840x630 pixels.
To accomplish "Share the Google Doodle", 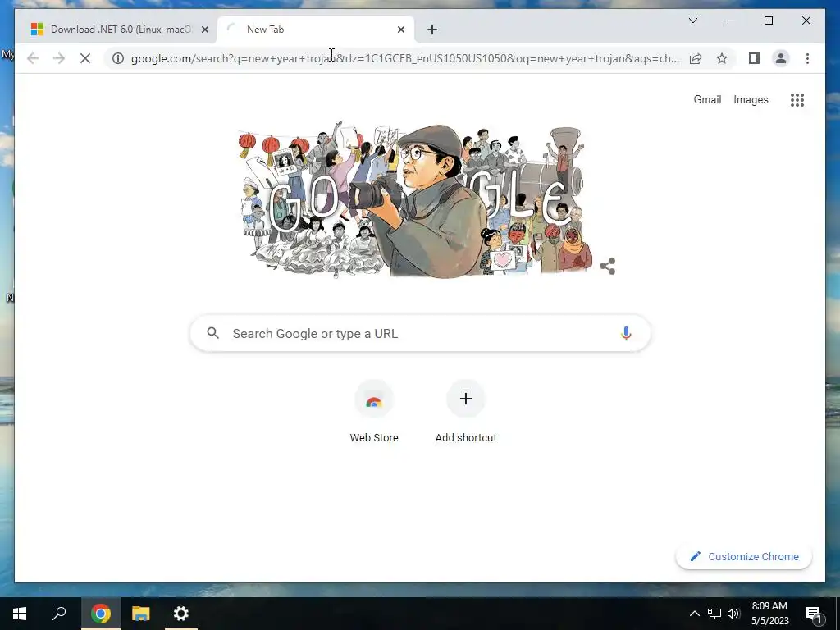I will click(x=608, y=266).
